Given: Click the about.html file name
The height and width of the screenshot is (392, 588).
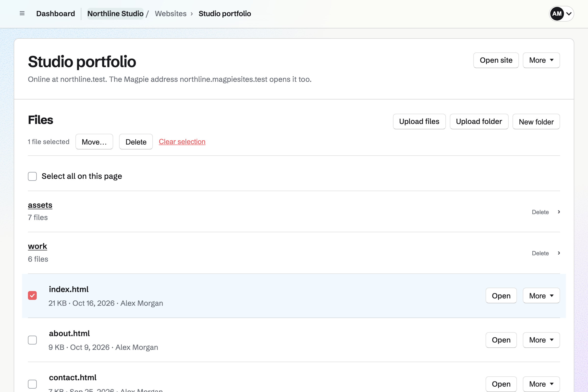Looking at the screenshot, I should (69, 333).
